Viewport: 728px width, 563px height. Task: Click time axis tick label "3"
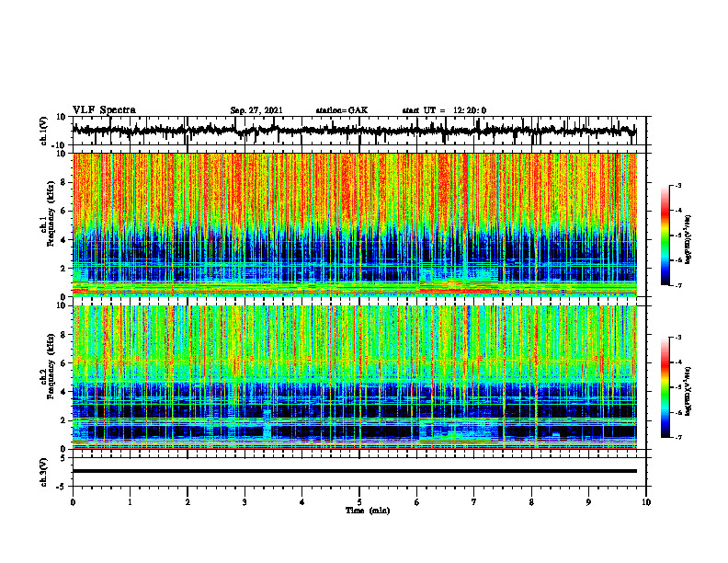[x=245, y=502]
